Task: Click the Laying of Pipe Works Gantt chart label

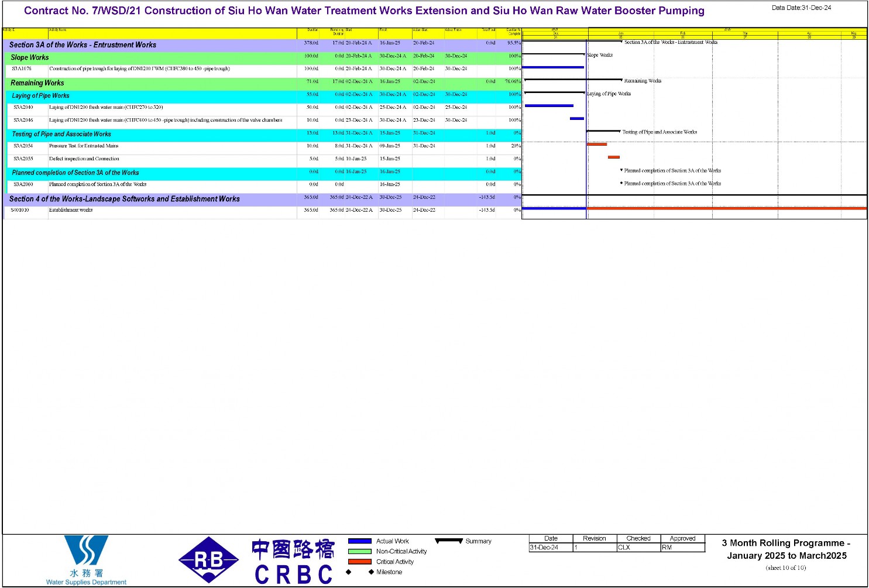Action: (x=609, y=94)
